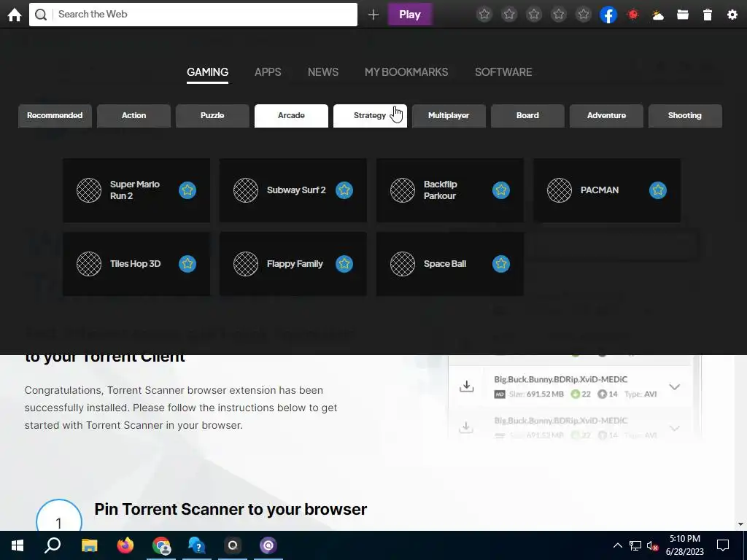Click the trash can icon in the toolbar

pos(708,15)
